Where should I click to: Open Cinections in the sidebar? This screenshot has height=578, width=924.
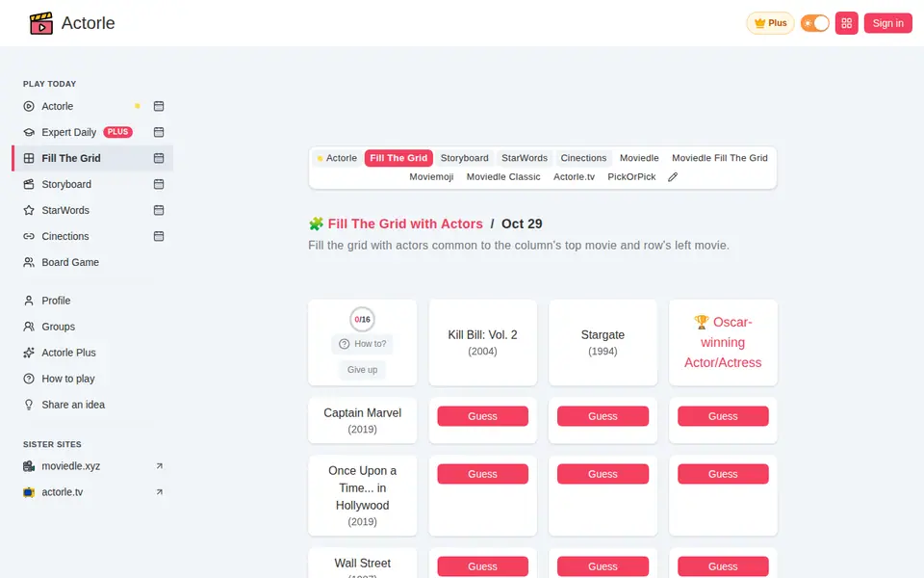[64, 236]
